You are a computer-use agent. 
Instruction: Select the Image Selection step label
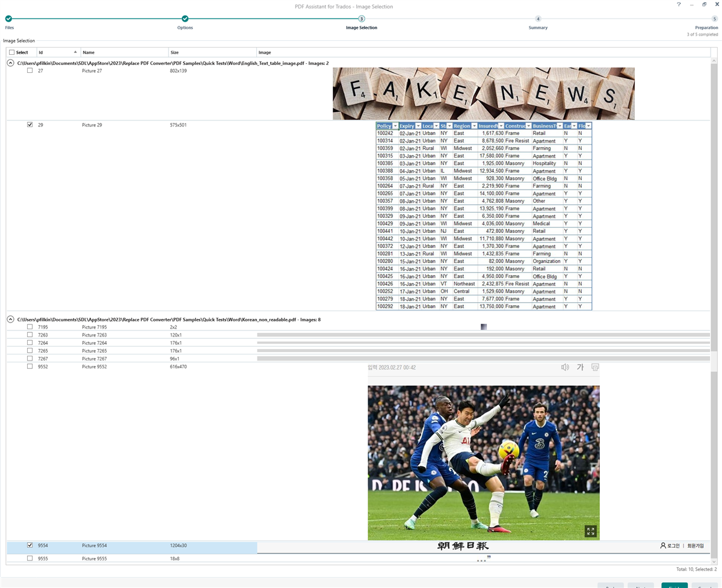pyautogui.click(x=362, y=28)
